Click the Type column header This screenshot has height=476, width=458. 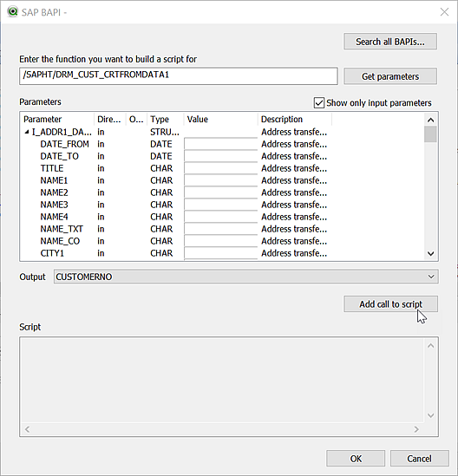[x=166, y=120]
